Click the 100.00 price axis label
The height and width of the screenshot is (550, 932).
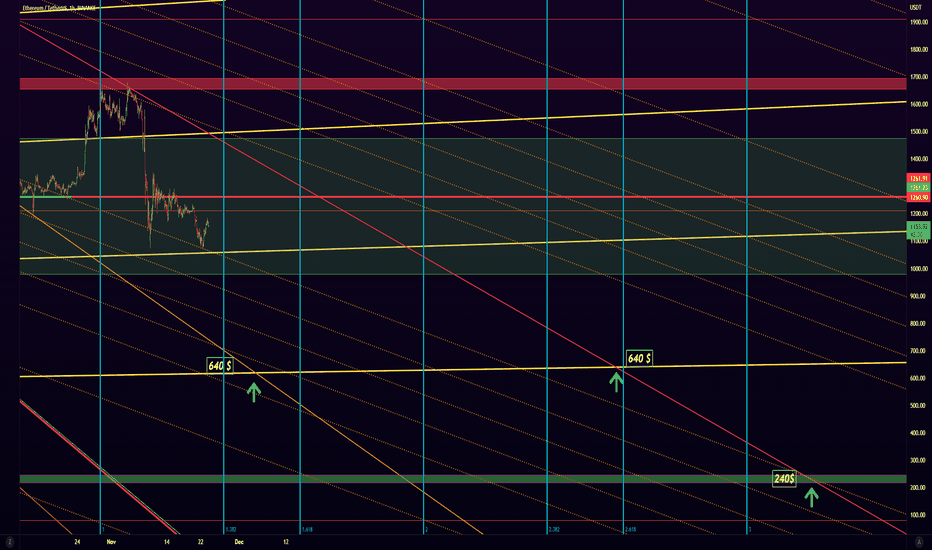click(918, 515)
